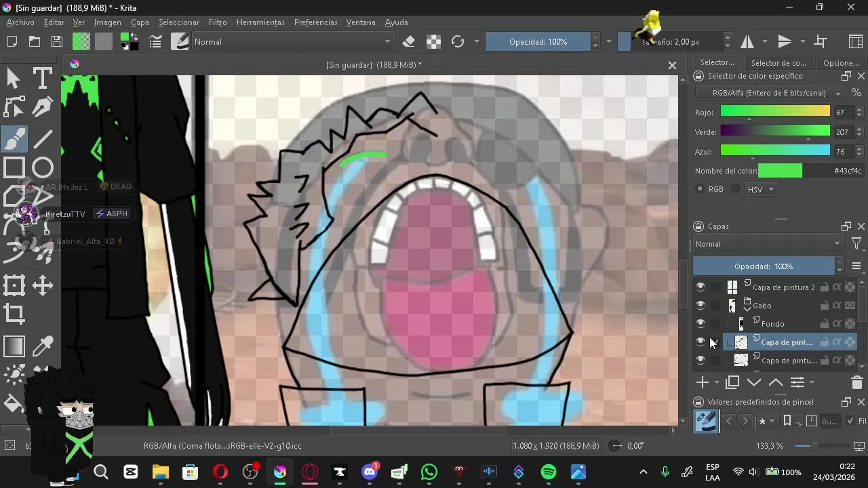
Task: Select the Transform tool
Action: point(14,285)
